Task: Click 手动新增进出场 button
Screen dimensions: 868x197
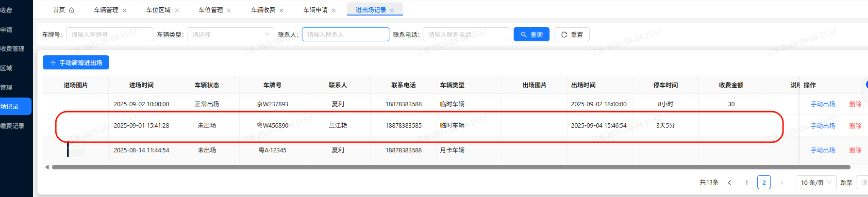Action: coord(76,63)
